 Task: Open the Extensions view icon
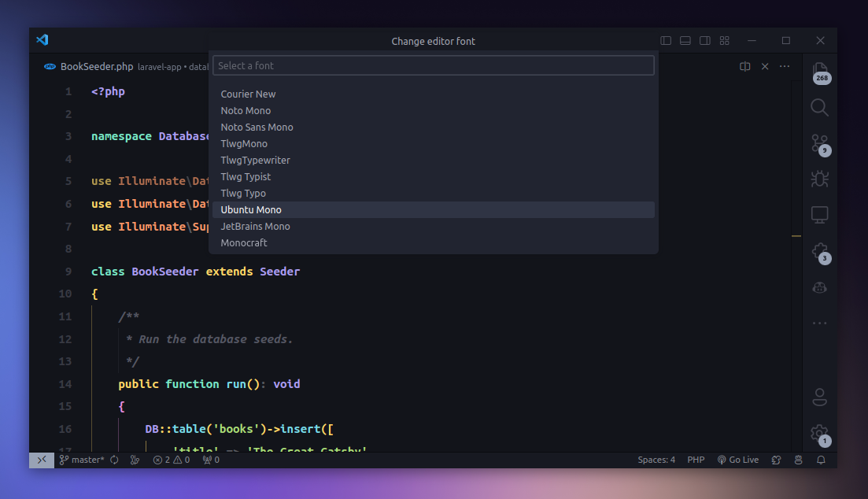coord(820,252)
